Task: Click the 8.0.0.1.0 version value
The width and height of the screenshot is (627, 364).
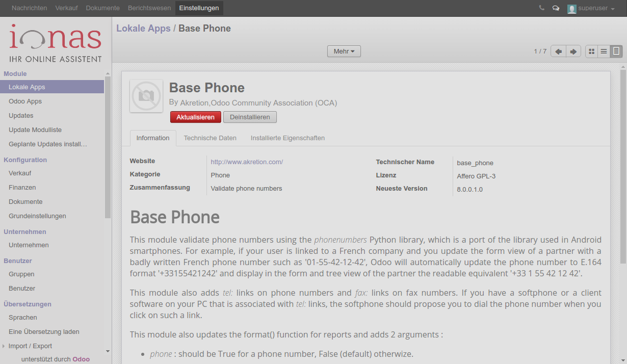Action: (x=469, y=190)
